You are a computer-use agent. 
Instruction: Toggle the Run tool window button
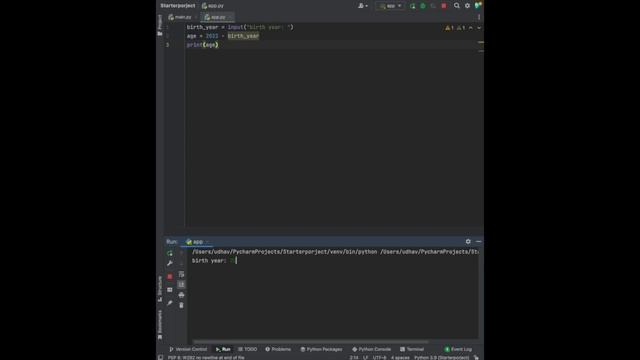pos(223,349)
